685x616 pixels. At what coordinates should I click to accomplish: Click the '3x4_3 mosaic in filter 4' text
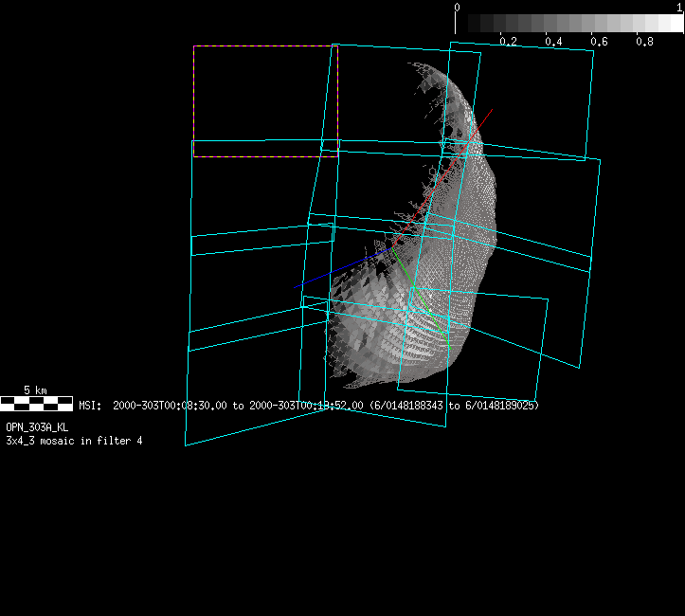[74, 441]
